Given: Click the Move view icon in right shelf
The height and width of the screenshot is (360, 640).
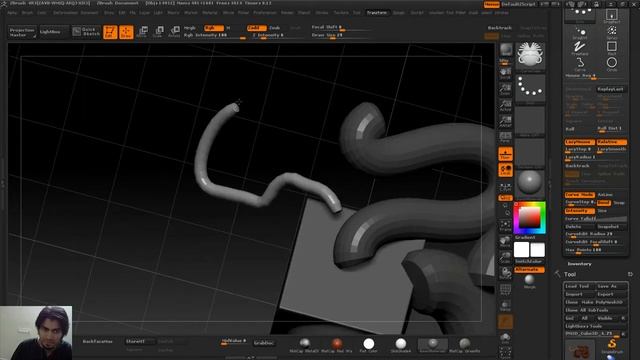Looking at the screenshot, I should pos(506,242).
